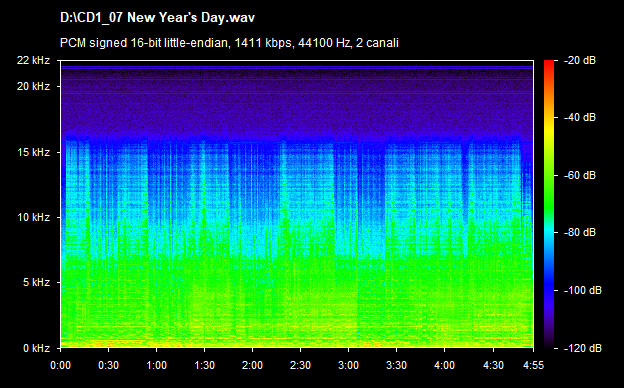Click the 22 kHz frequency axis label
624x388 pixels.
pos(33,60)
